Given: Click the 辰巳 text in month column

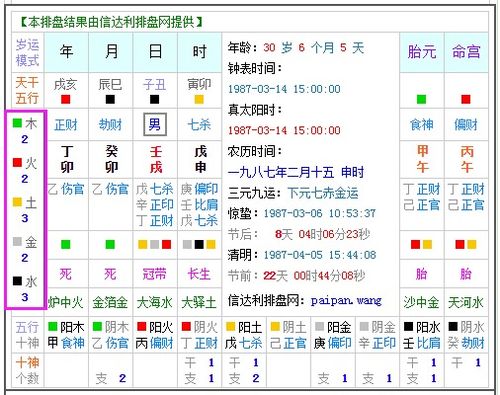Looking at the screenshot, I should click(110, 84).
